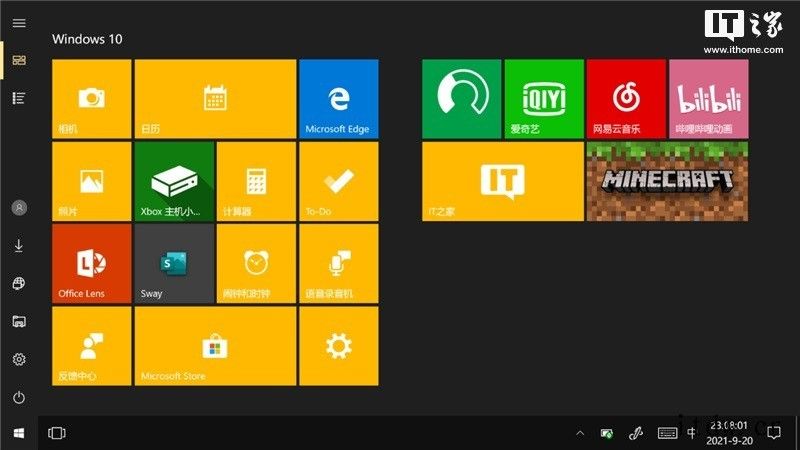Open the Camera (相机) tile
This screenshot has height=450, width=800.
pyautogui.click(x=92, y=99)
